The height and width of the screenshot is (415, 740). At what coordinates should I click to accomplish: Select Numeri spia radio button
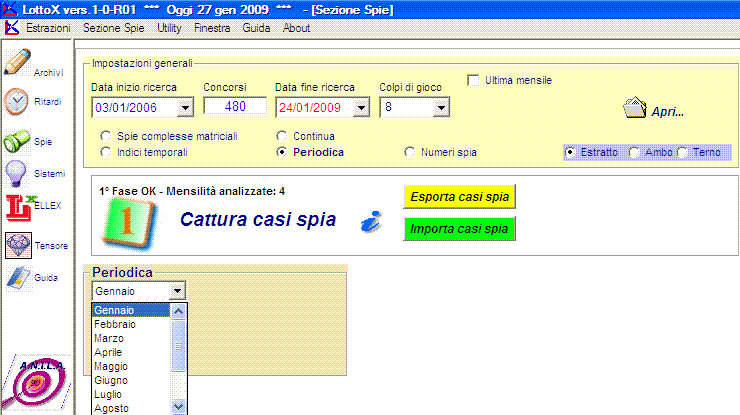410,152
